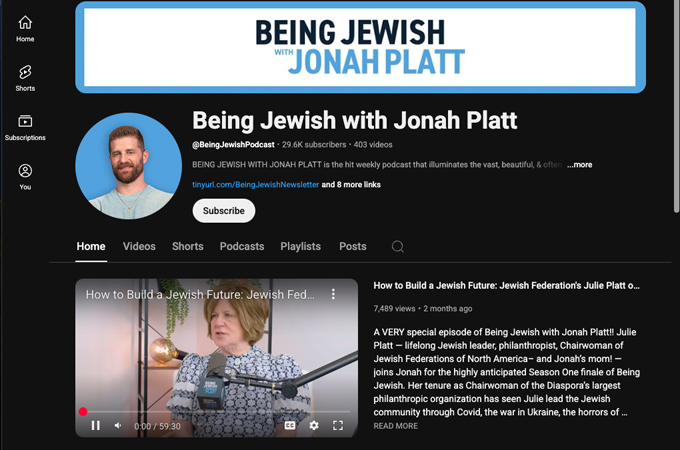
Task: Open Shorts from the sidebar
Action: [25, 78]
